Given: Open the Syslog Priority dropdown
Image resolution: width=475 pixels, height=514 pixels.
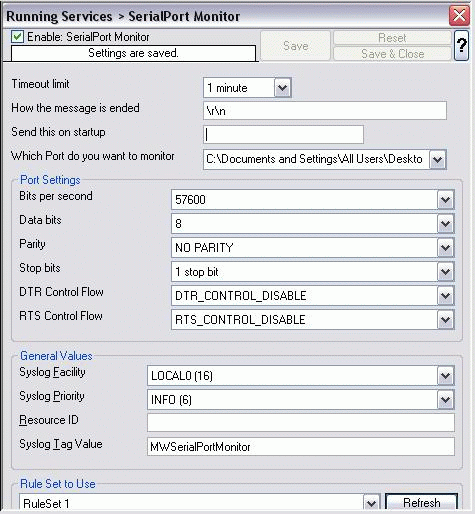Looking at the screenshot, I should 445,400.
